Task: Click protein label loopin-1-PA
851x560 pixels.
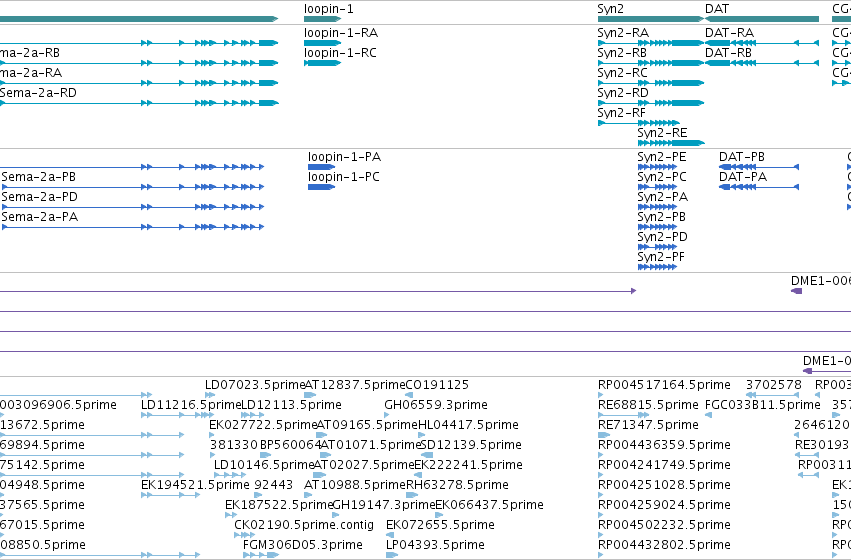Action: 345,157
